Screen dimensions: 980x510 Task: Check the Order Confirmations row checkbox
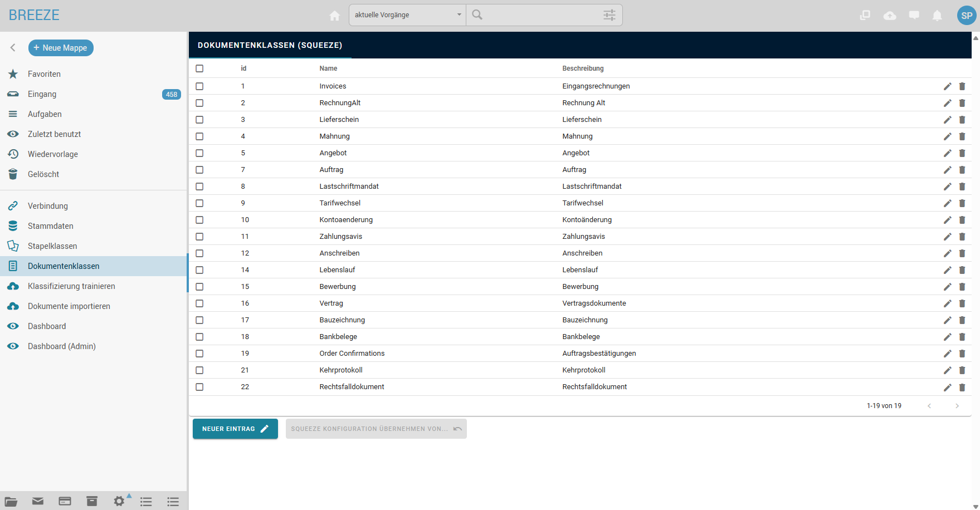coord(199,354)
